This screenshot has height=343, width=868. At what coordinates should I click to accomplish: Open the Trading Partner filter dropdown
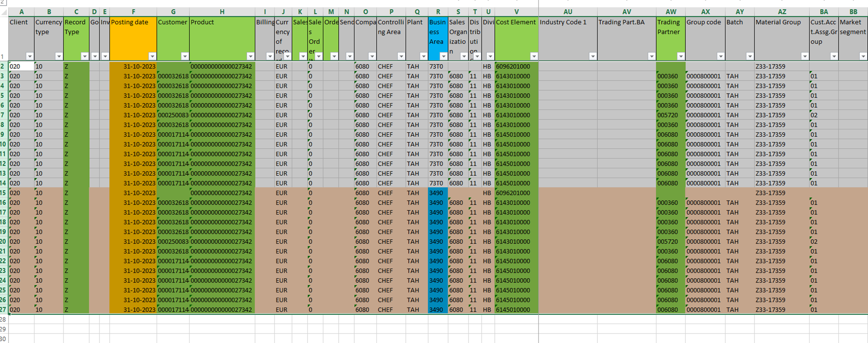pyautogui.click(x=681, y=56)
